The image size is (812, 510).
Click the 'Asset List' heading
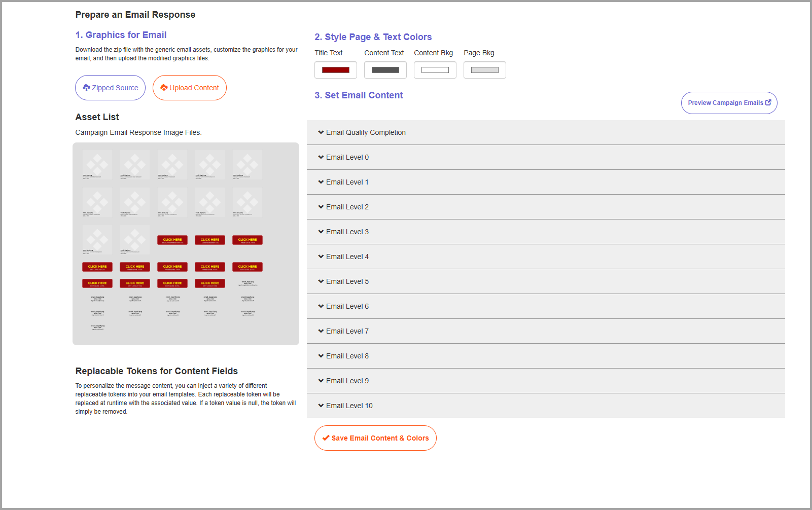coord(97,117)
